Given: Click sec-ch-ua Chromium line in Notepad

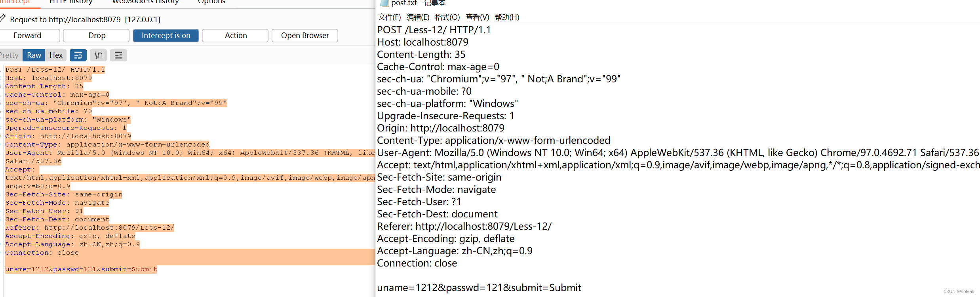Looking at the screenshot, I should [499, 79].
